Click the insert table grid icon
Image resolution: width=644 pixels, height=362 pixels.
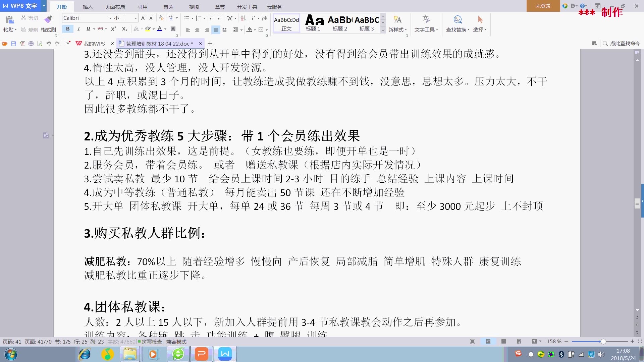[265, 18]
